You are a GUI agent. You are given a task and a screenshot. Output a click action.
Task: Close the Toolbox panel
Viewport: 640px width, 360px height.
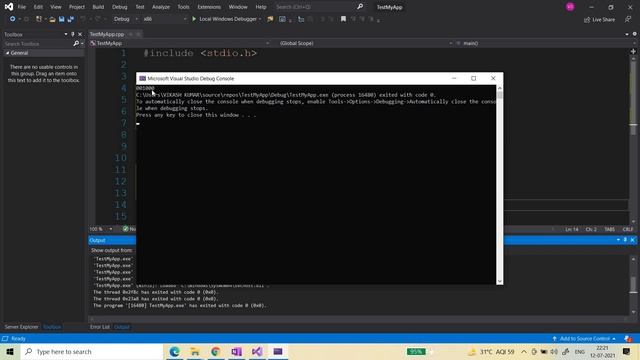point(80,34)
